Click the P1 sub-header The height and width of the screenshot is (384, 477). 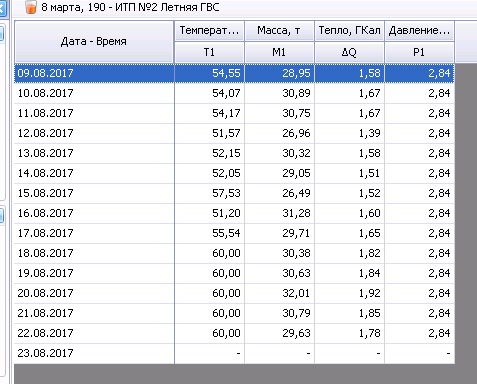[419, 52]
